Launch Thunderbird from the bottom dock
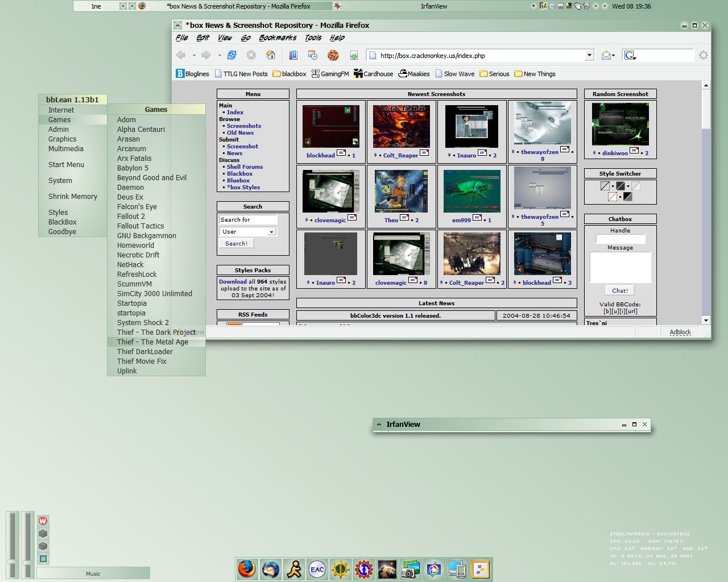The height and width of the screenshot is (582, 728). pos(271,569)
